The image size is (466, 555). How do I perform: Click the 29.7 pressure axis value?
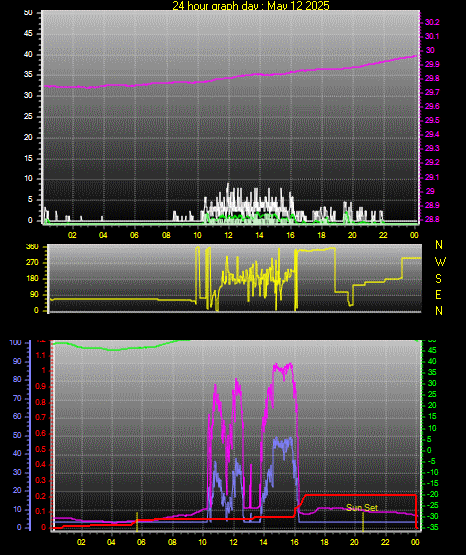[432, 92]
